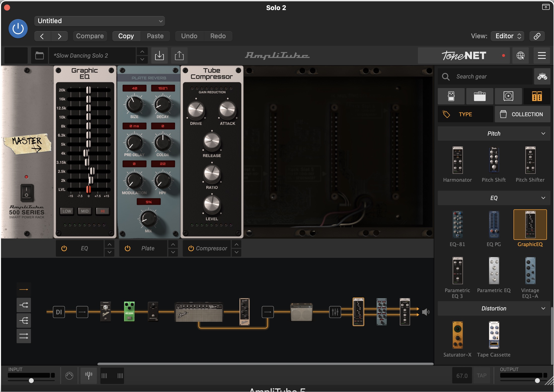
Task: Toggle the LOW band button on Graphic EQ
Action: pos(67,211)
